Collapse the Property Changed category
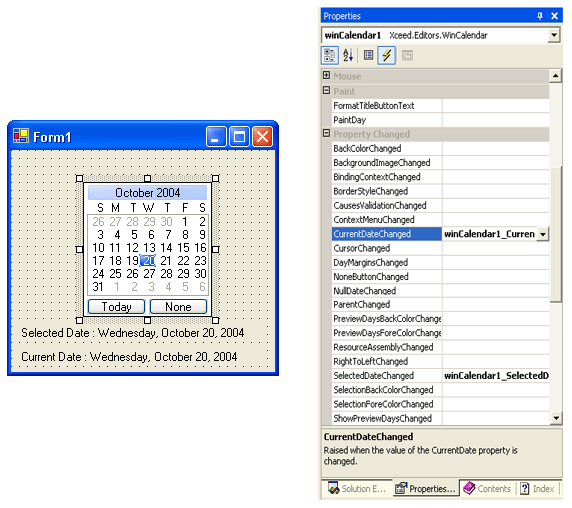 [x=326, y=133]
